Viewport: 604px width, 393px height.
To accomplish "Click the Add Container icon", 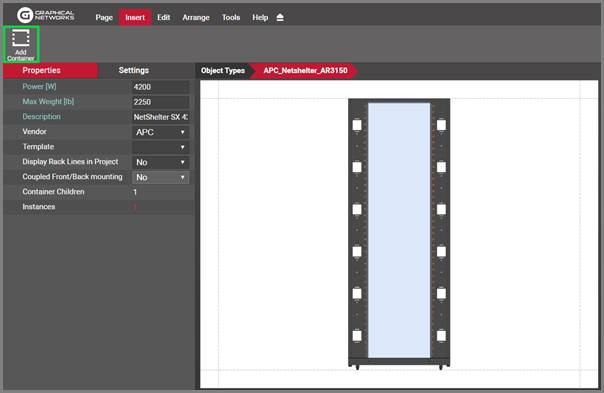I will point(21,44).
